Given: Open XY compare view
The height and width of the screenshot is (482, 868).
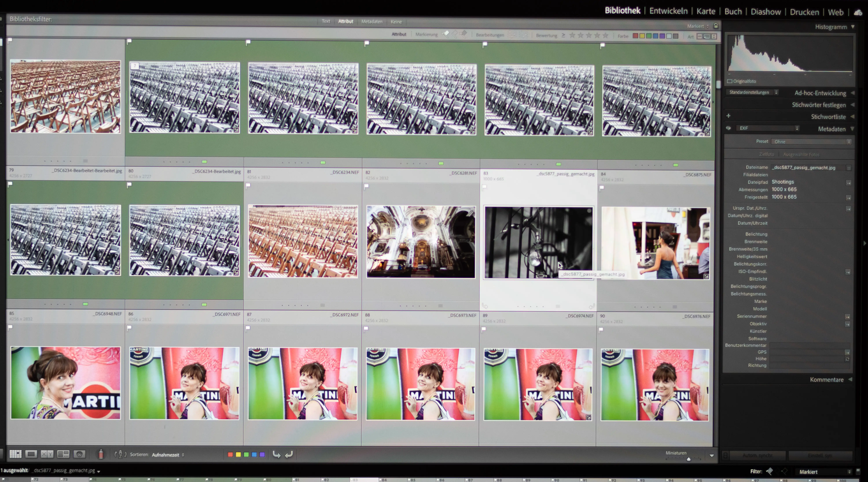Looking at the screenshot, I should pos(47,454).
